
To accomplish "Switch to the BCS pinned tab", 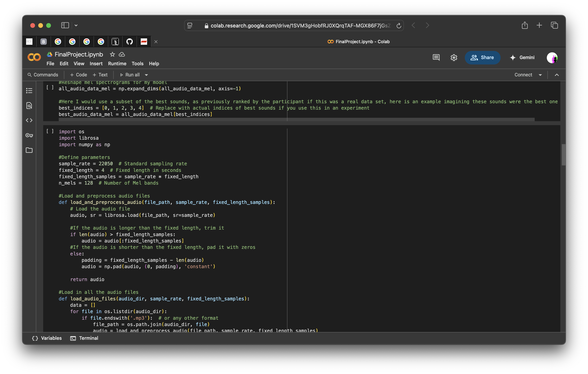I will click(29, 42).
